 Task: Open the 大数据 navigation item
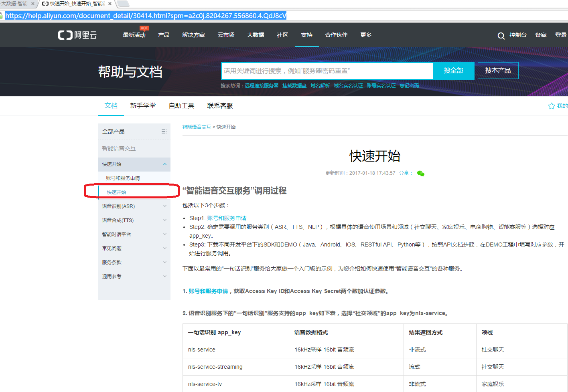point(256,35)
